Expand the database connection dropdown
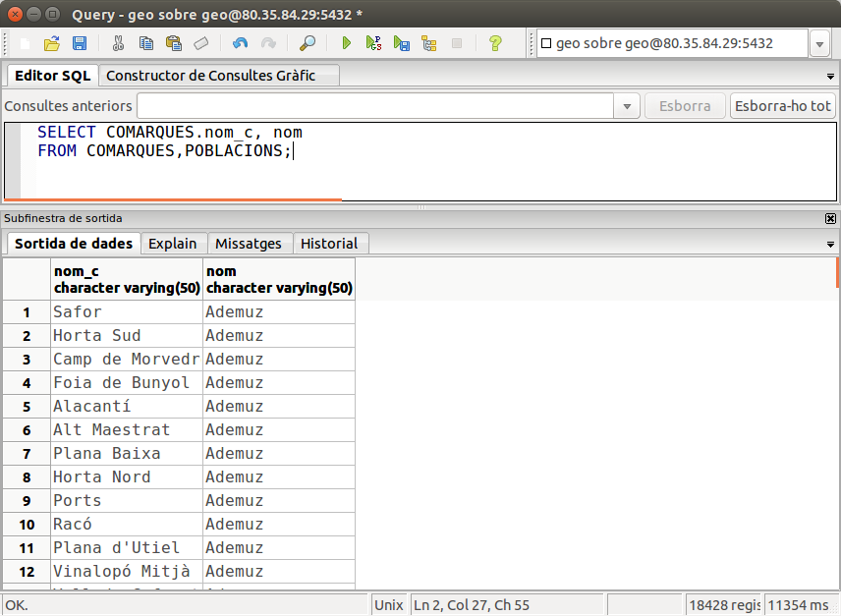841x616 pixels. [820, 44]
